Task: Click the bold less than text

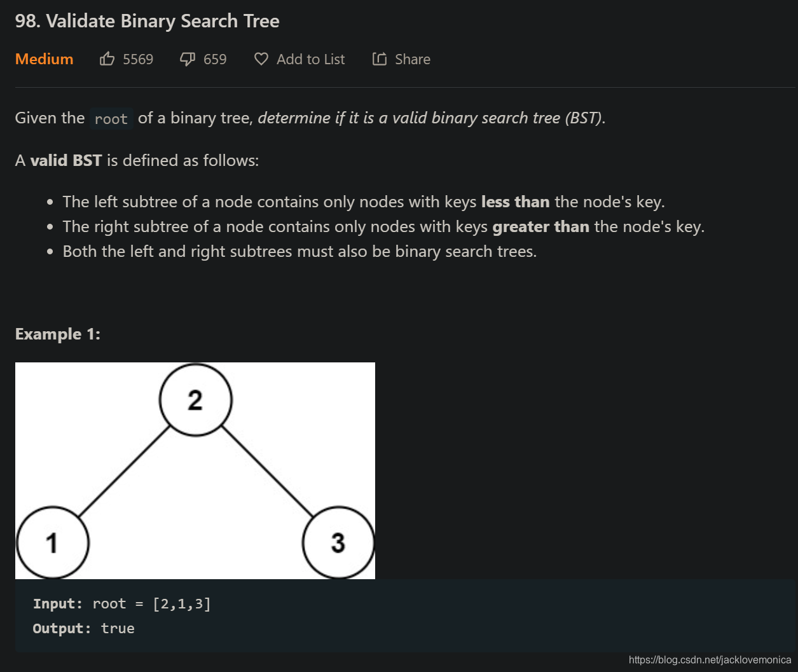Action: [515, 202]
